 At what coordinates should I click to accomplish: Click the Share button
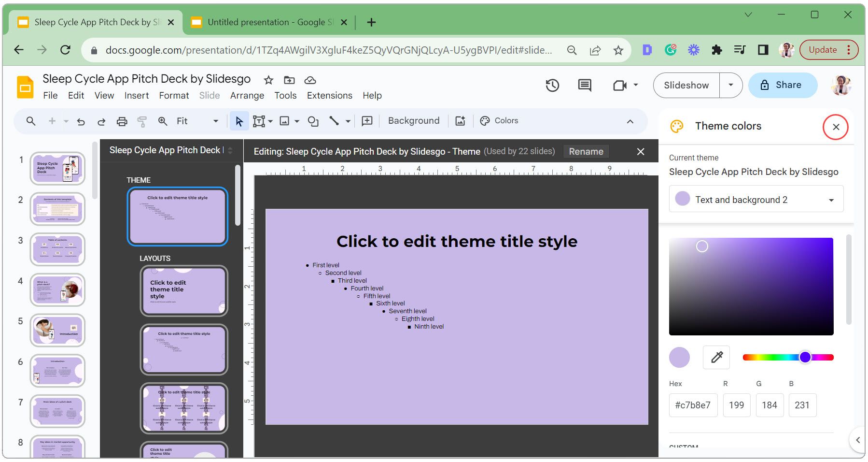pyautogui.click(x=783, y=85)
